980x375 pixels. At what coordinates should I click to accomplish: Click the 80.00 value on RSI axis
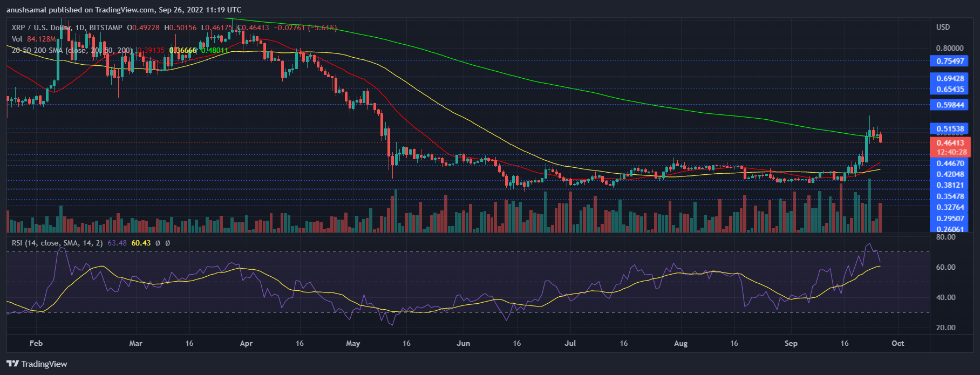[x=946, y=237]
